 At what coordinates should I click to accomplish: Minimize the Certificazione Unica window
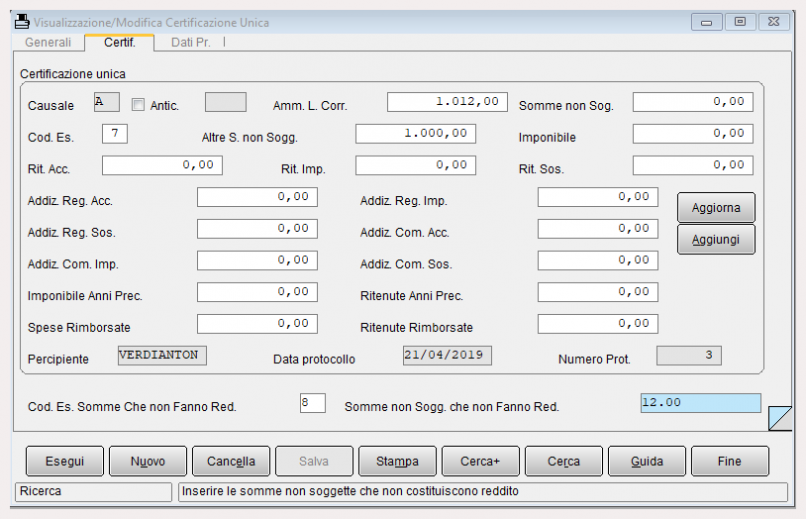pos(707,22)
